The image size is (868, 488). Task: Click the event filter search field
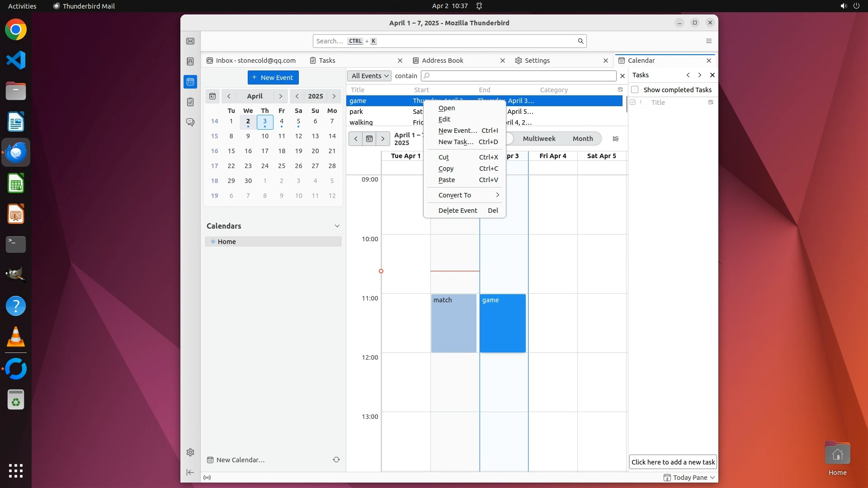pos(520,76)
